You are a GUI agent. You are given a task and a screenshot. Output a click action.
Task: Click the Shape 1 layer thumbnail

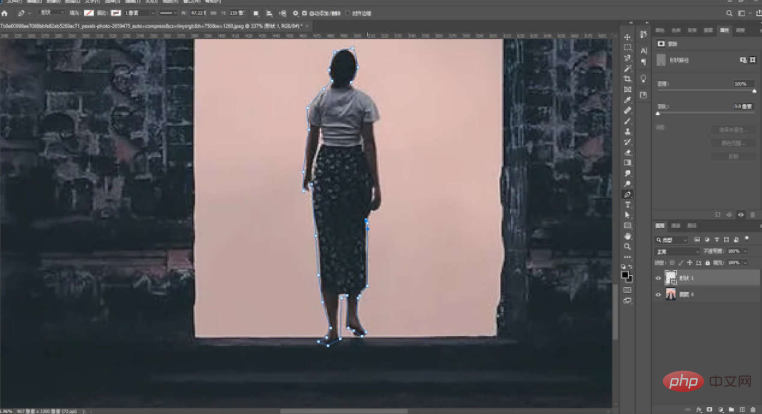click(x=671, y=277)
